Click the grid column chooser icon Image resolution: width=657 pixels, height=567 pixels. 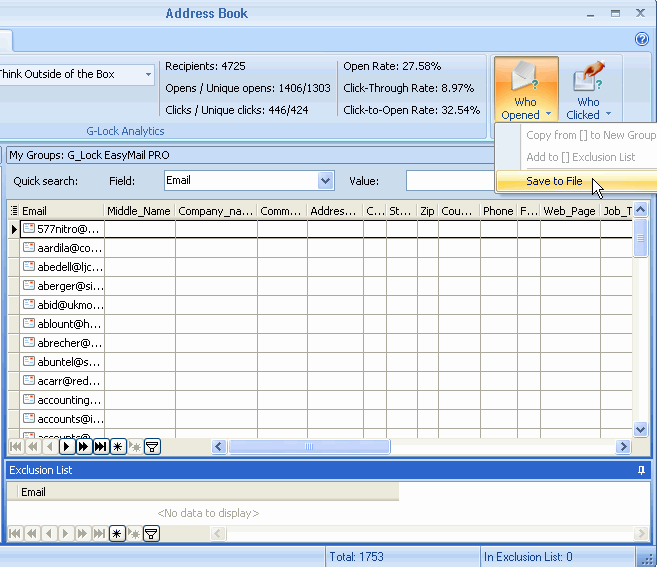[x=14, y=210]
